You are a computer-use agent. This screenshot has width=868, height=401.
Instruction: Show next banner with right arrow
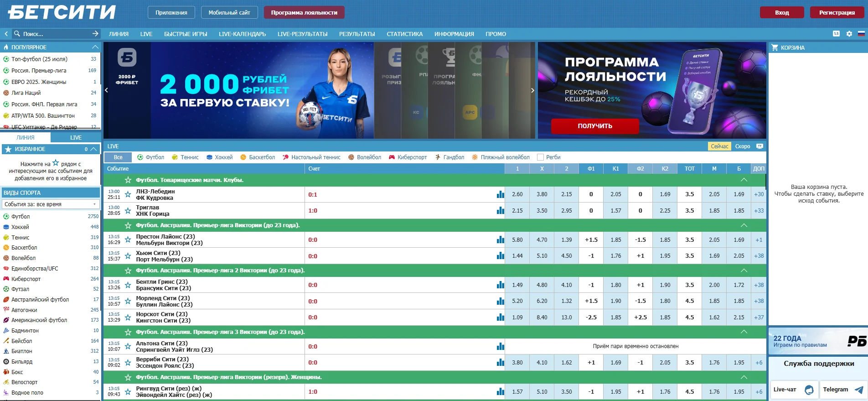[x=532, y=90]
